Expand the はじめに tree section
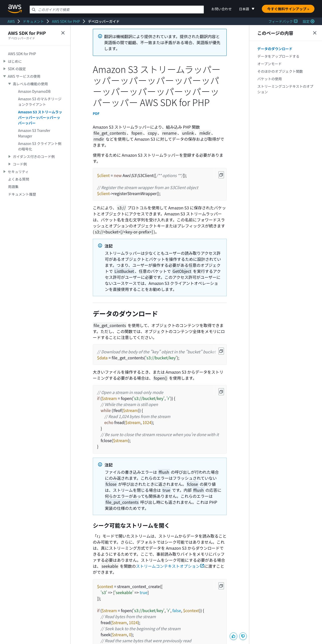This screenshot has height=644, width=322. 5,61
